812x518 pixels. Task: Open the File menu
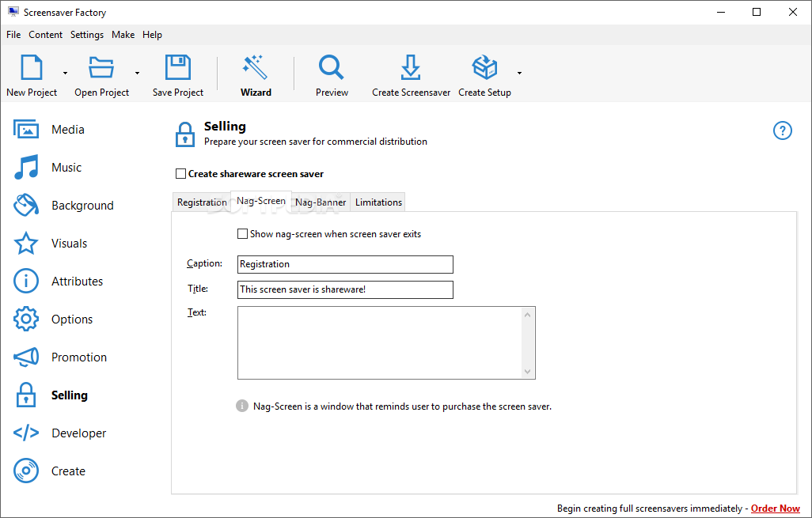pyautogui.click(x=13, y=35)
